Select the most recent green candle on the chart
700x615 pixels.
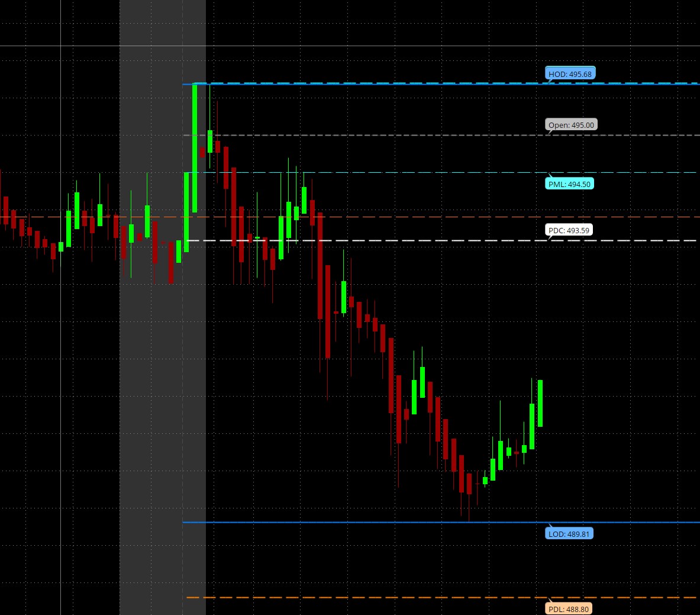[x=540, y=403]
